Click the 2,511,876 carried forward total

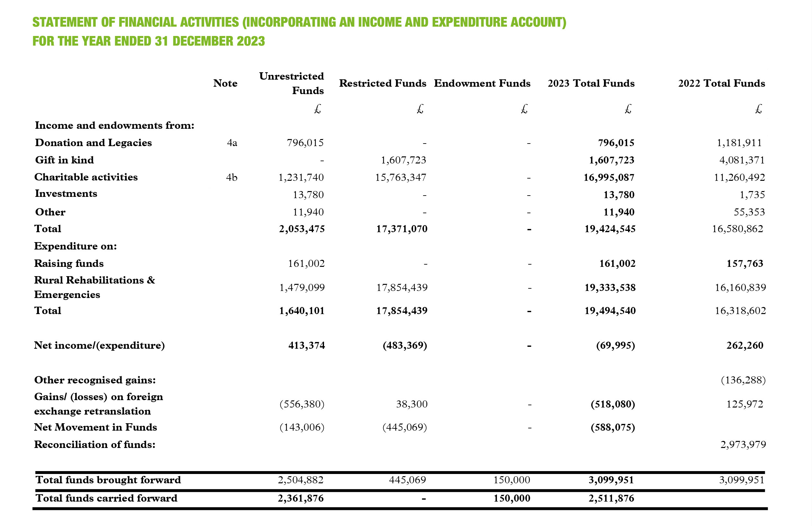click(x=611, y=498)
